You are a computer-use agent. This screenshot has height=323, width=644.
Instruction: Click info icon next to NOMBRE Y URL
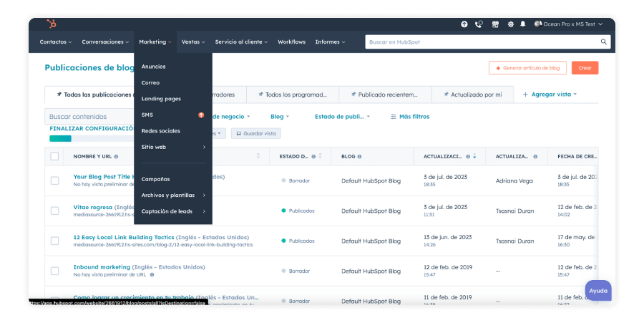click(116, 157)
